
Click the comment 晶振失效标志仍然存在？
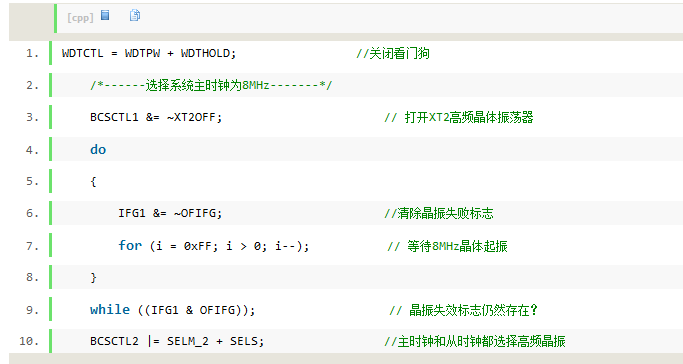[x=463, y=310]
